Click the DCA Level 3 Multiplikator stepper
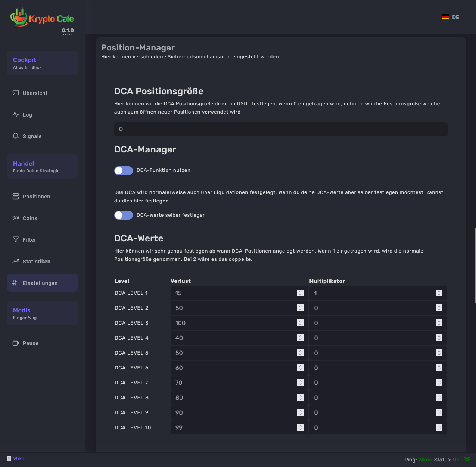The width and height of the screenshot is (476, 467). [439, 323]
